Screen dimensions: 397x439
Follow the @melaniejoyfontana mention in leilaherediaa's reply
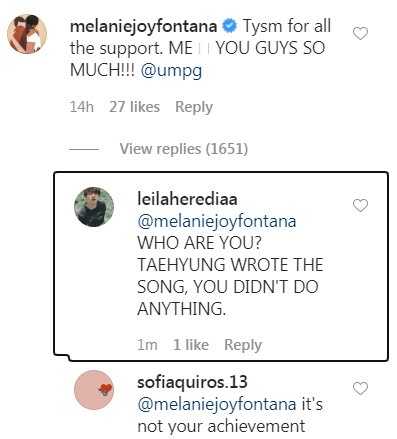(x=217, y=222)
